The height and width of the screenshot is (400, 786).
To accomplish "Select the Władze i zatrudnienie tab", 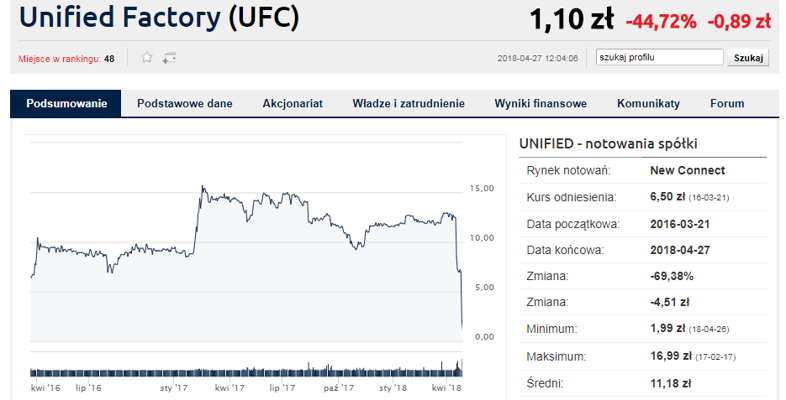I will (408, 104).
